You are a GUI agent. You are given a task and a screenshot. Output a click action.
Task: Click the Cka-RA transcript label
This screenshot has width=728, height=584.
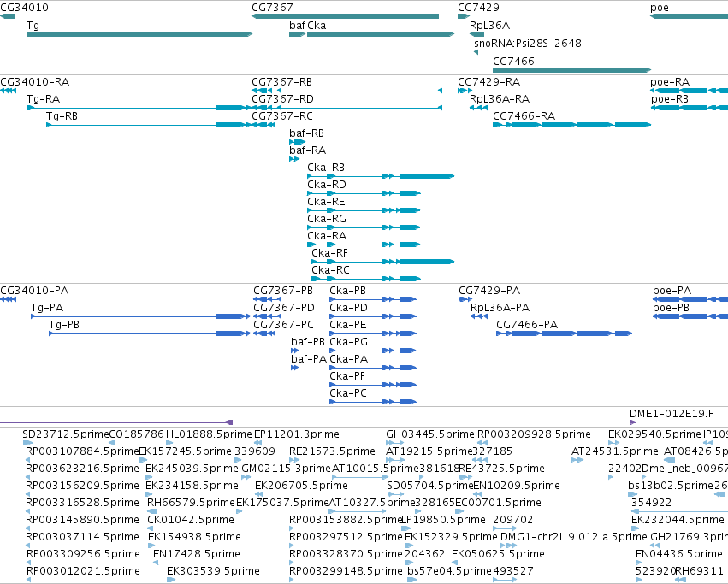click(327, 236)
